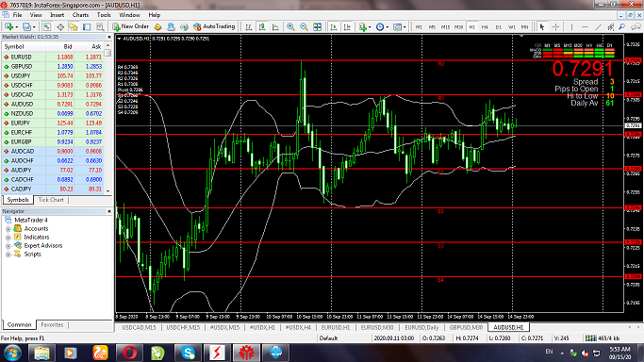Switch timeframe to M15
The image size is (644, 362).
(445, 26)
